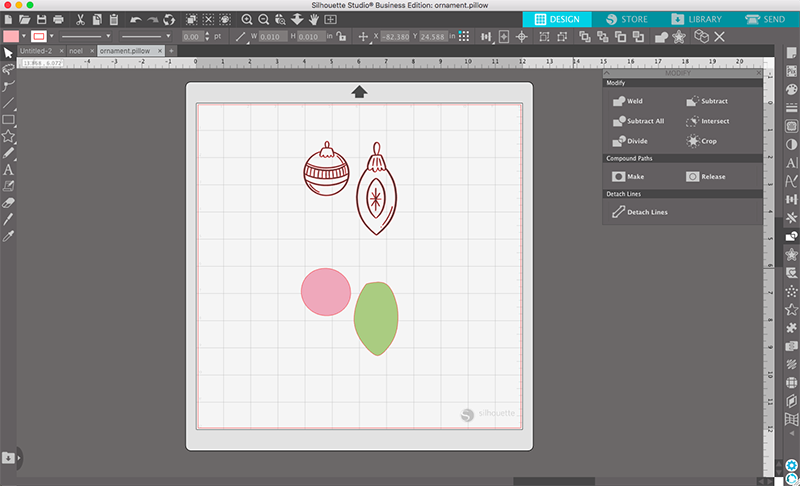This screenshot has height=486, width=800.
Task: Open the Fill color palette panel icon
Action: point(791,89)
